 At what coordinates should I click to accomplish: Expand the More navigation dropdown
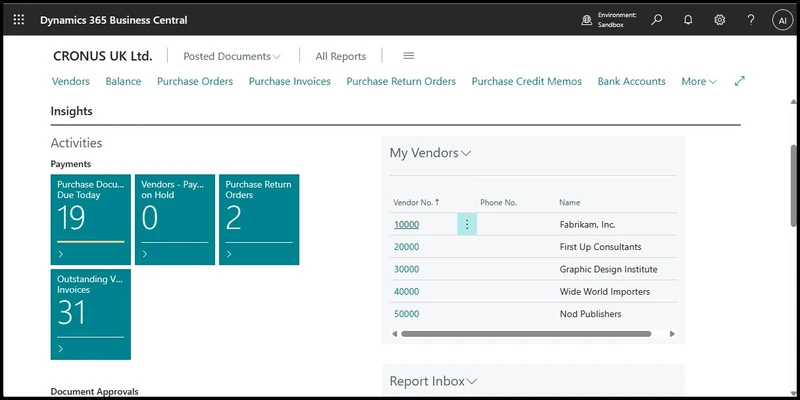699,81
